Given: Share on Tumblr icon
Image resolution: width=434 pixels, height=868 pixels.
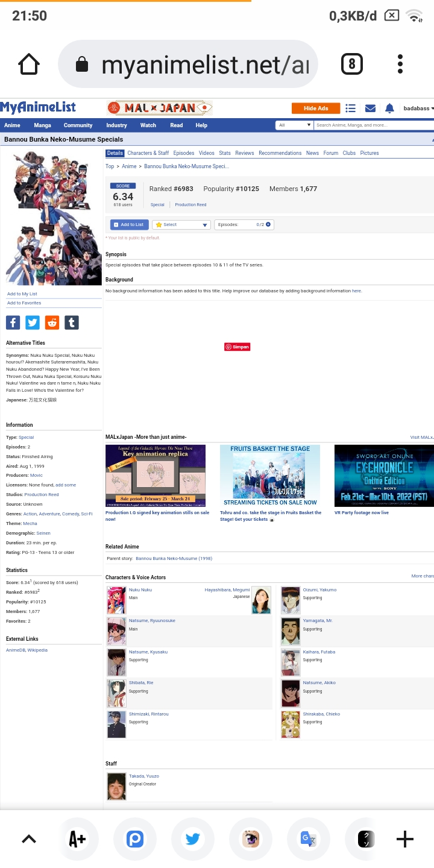Looking at the screenshot, I should (x=72, y=322).
